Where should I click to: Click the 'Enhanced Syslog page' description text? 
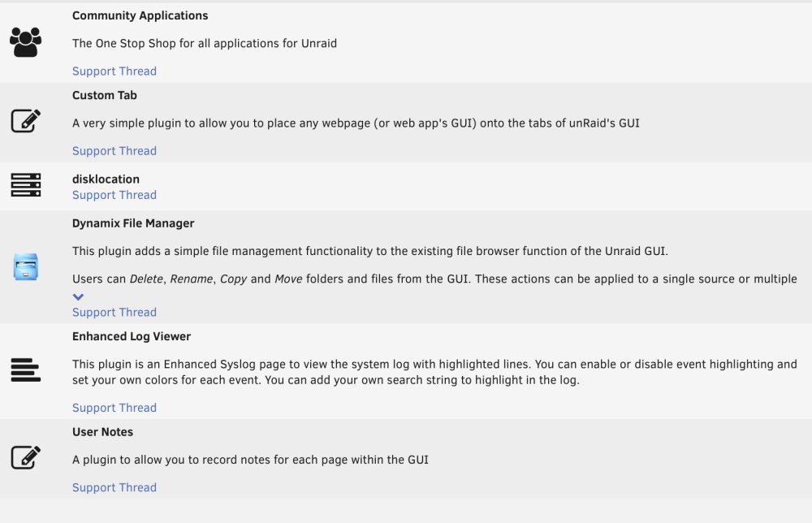pyautogui.click(x=434, y=372)
